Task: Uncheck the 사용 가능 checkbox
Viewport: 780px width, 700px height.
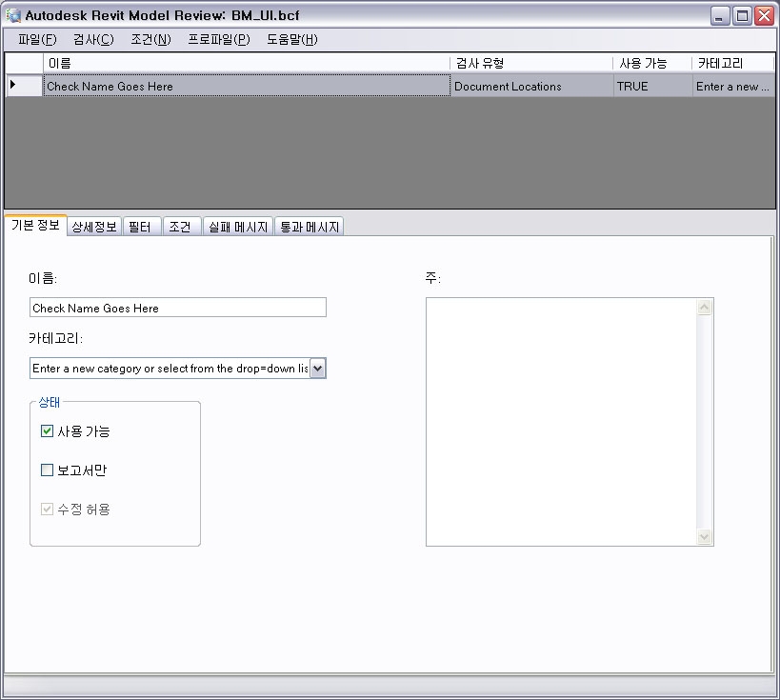Action: click(x=47, y=430)
